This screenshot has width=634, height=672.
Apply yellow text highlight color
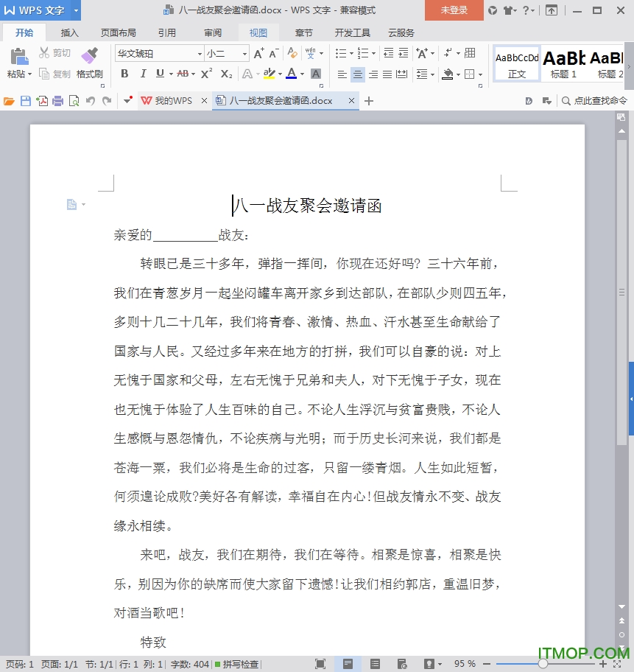click(269, 74)
